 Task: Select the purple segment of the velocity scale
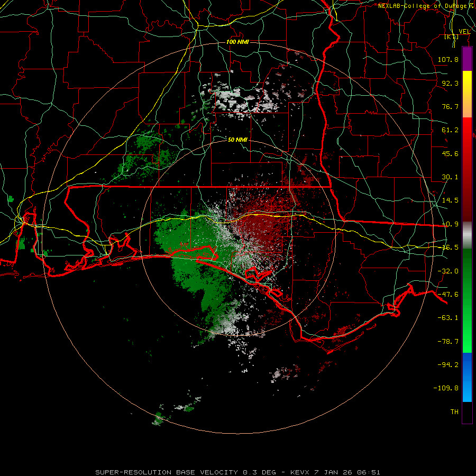467,59
